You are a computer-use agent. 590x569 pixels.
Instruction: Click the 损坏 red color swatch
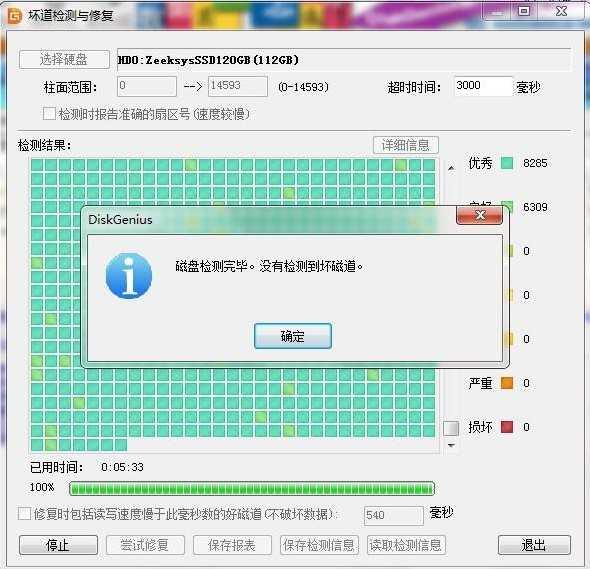[507, 427]
